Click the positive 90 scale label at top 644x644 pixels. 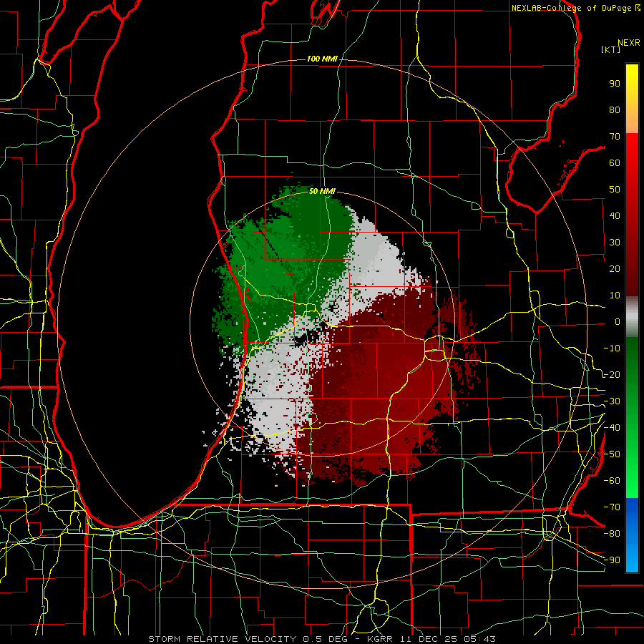[615, 84]
